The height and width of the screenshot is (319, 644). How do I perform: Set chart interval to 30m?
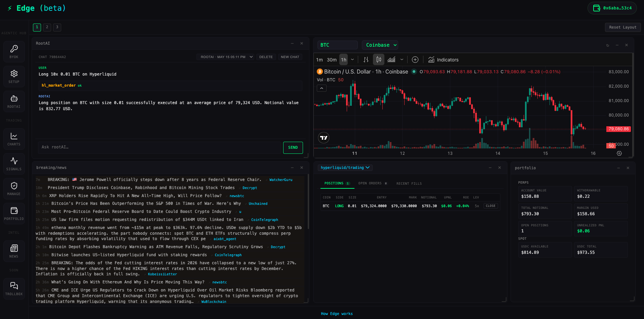(332, 60)
